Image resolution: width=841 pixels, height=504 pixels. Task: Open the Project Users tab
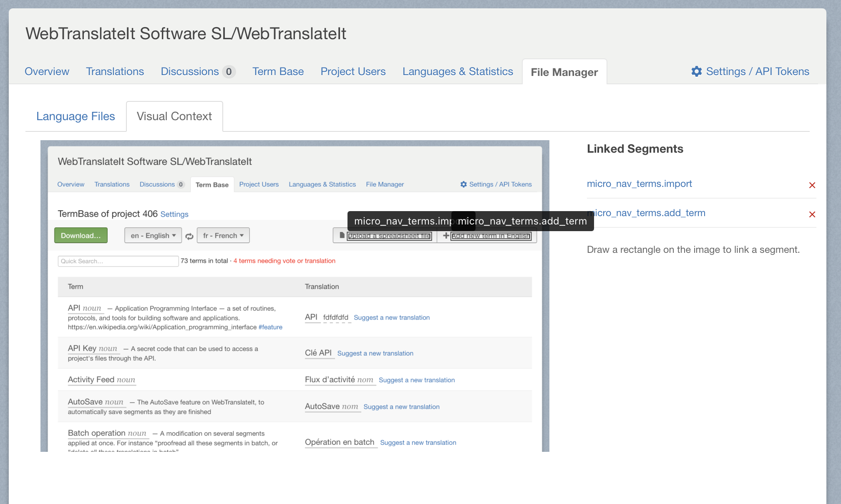[353, 71]
